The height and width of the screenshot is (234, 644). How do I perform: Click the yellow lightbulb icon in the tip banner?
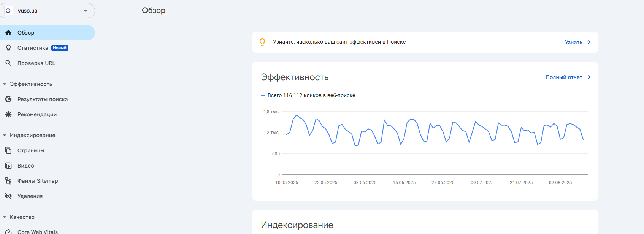(262, 42)
